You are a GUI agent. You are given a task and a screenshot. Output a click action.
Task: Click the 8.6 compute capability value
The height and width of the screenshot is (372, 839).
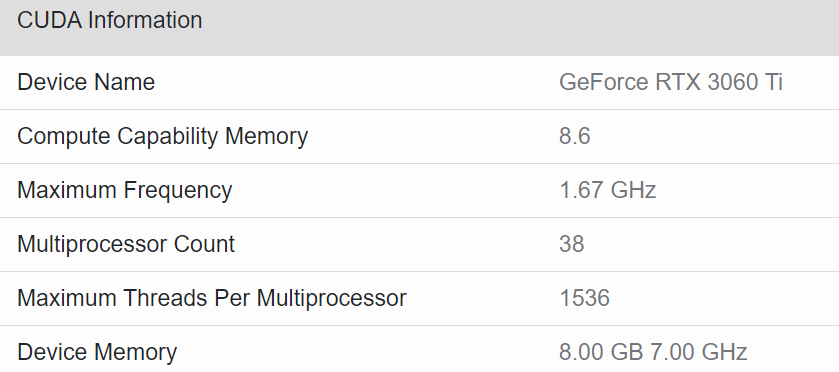click(575, 137)
